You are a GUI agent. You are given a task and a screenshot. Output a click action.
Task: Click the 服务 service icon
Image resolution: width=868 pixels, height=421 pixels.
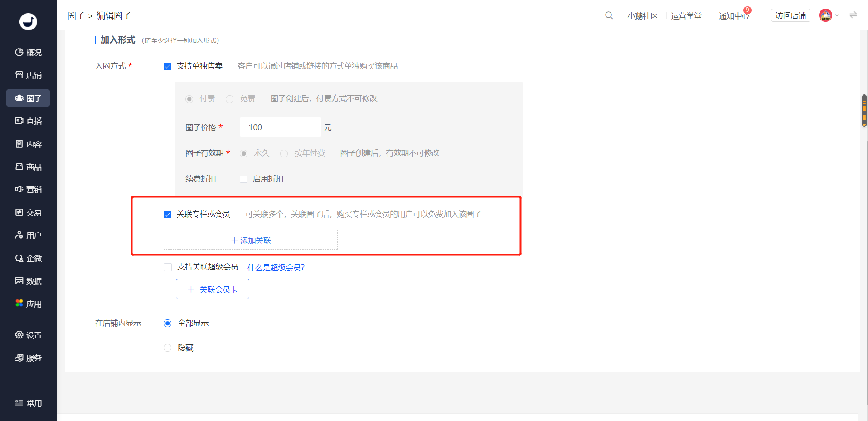19,357
